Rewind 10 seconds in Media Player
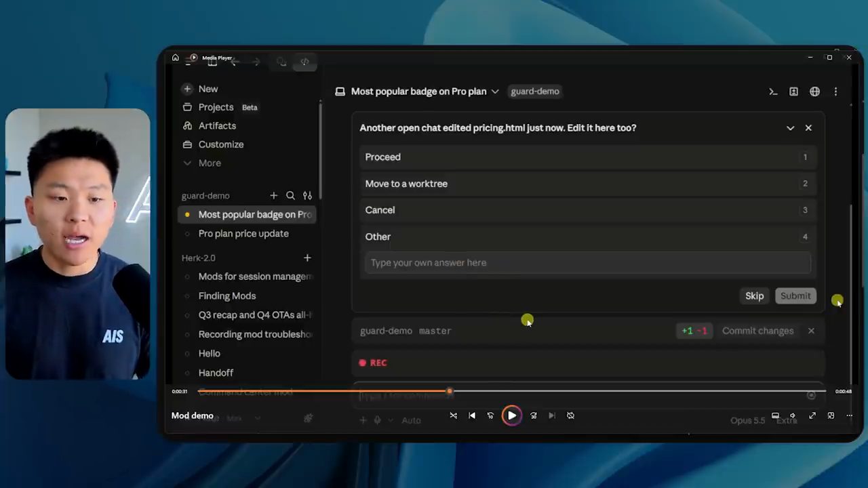 (x=490, y=415)
